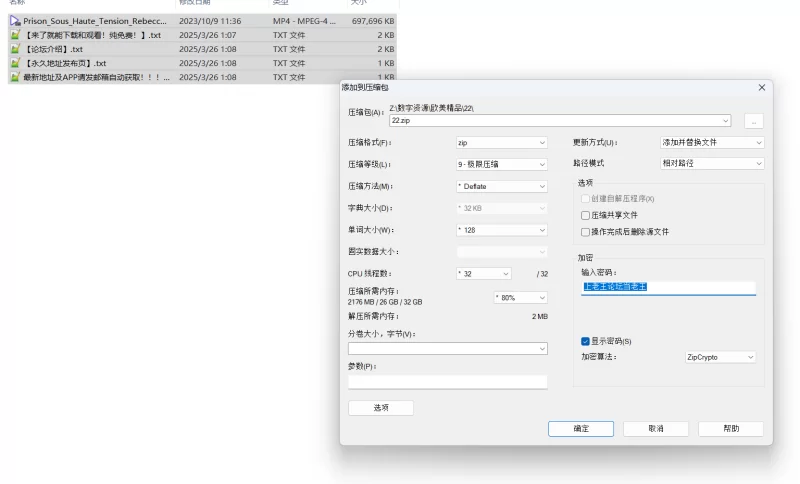Screen dimensions: 800x484
Task: Click the ... browse button beside archive name
Action: pos(754,121)
